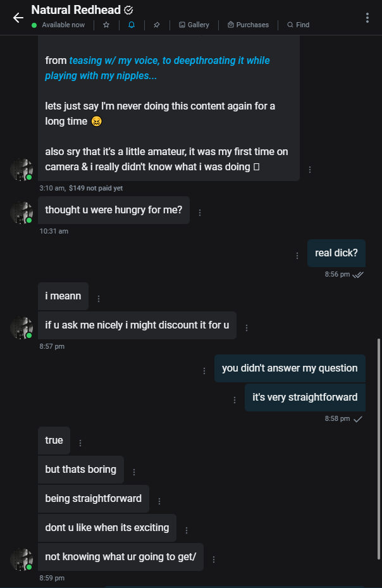Viewport: 382px width, 588px height.
Task: Toggle the pin conversation icon
Action: pyautogui.click(x=157, y=25)
